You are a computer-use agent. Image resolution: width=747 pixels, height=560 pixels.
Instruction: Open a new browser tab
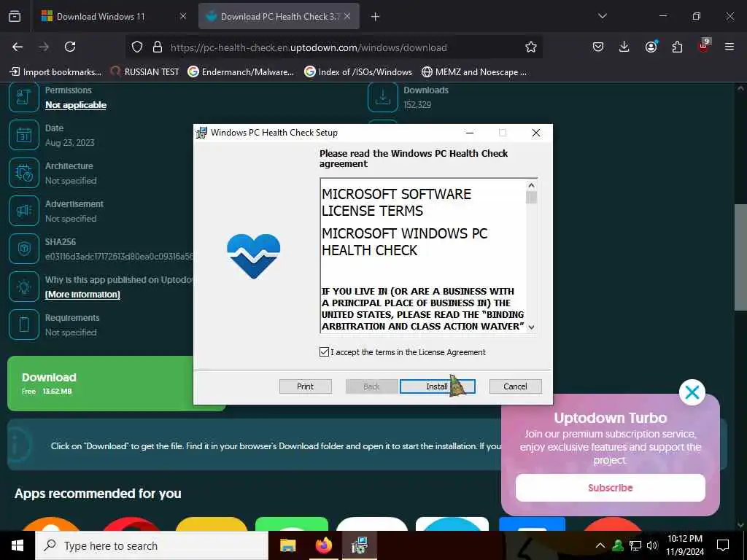click(375, 17)
